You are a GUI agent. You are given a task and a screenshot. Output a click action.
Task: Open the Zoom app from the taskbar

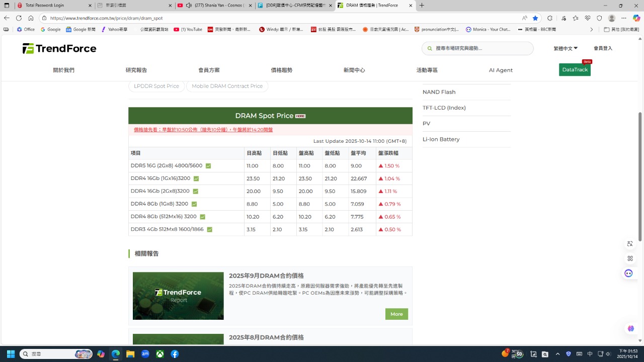[x=145, y=354]
